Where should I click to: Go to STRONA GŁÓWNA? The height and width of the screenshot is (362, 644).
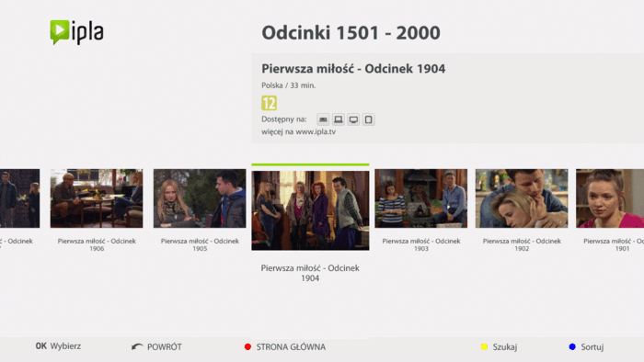click(x=291, y=346)
